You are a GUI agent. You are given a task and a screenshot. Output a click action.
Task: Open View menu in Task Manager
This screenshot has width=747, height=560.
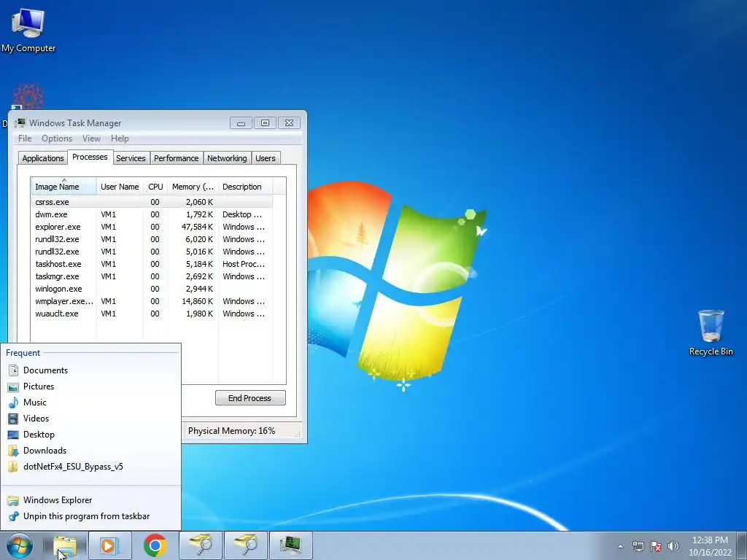pos(91,139)
